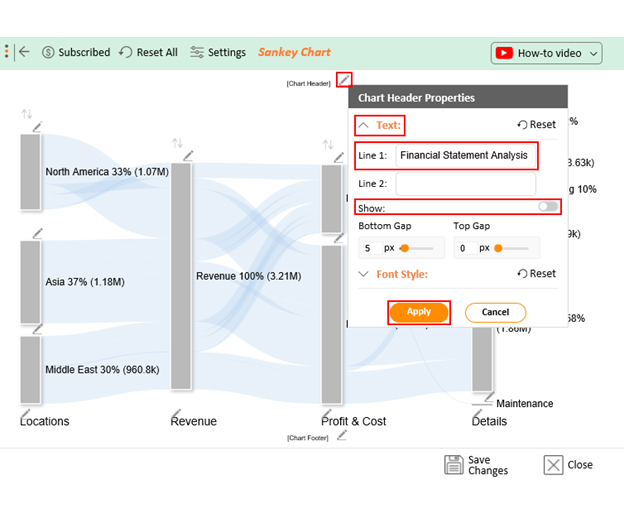Click the Subscribed dollar icon
Image resolution: width=624 pixels, height=517 pixels.
tap(48, 53)
